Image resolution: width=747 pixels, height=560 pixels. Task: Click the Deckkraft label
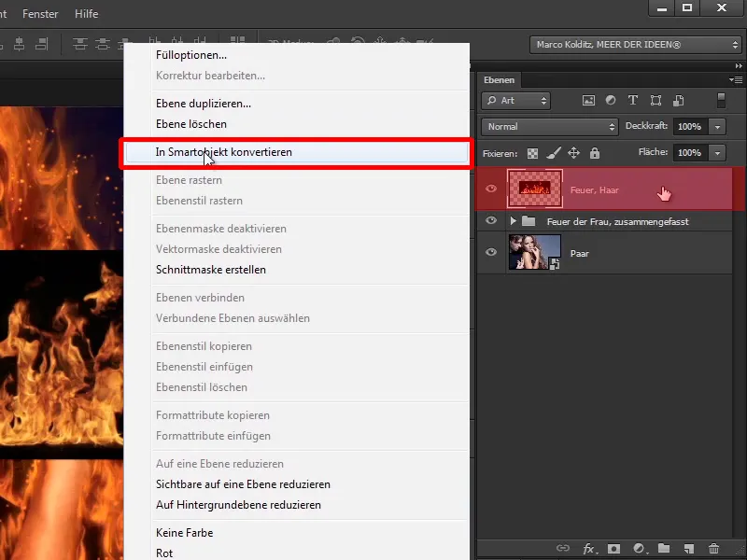click(646, 126)
